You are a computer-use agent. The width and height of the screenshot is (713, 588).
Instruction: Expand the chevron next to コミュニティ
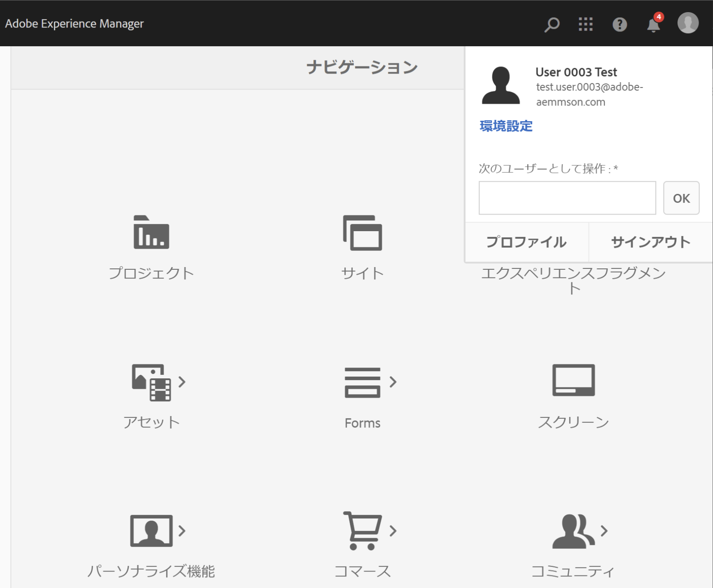tap(604, 531)
